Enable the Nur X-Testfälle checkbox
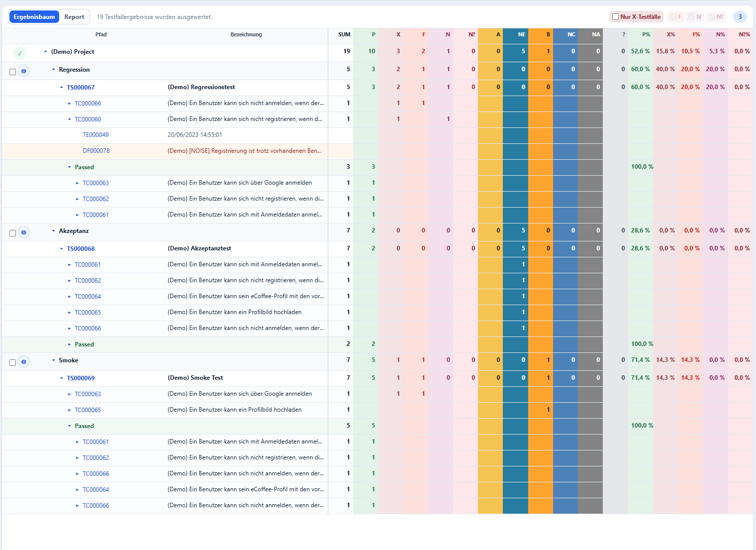 (x=615, y=17)
